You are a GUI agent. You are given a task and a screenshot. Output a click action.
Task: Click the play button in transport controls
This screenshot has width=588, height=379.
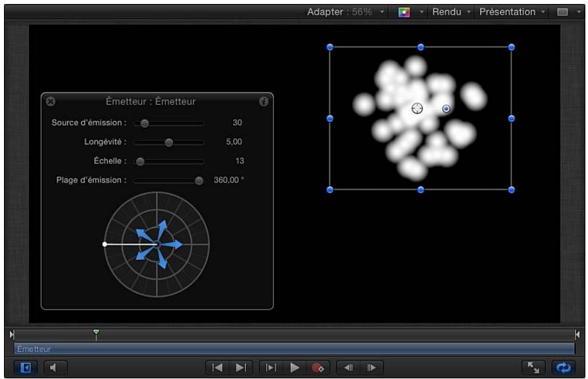tap(295, 368)
